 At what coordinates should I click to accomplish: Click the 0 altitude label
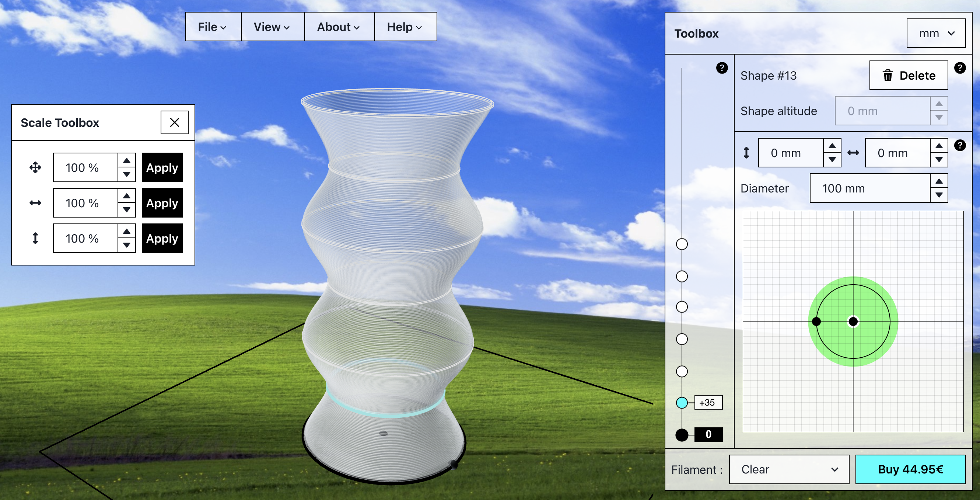click(x=708, y=434)
